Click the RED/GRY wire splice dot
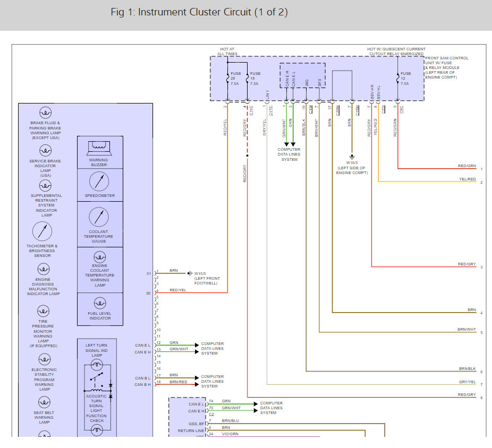Screen dimensions: 492x448 point(247,156)
